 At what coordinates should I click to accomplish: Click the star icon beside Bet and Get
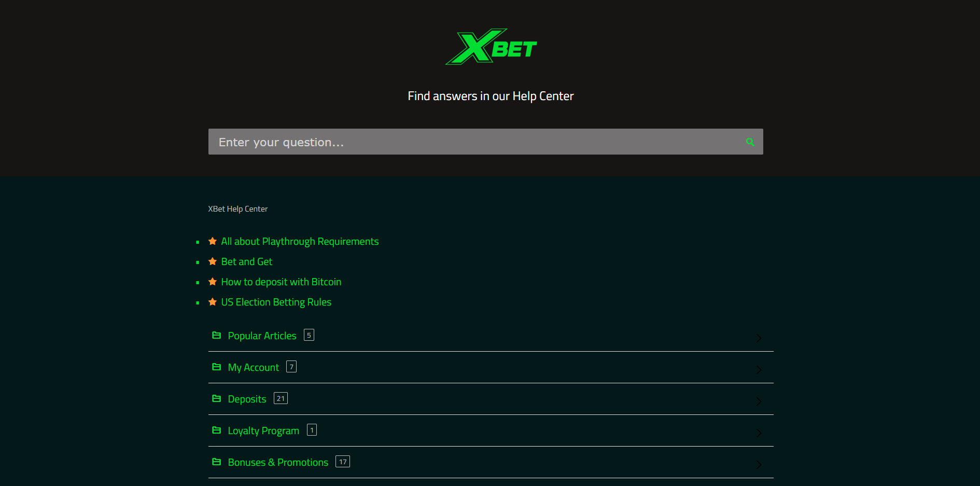tap(213, 261)
